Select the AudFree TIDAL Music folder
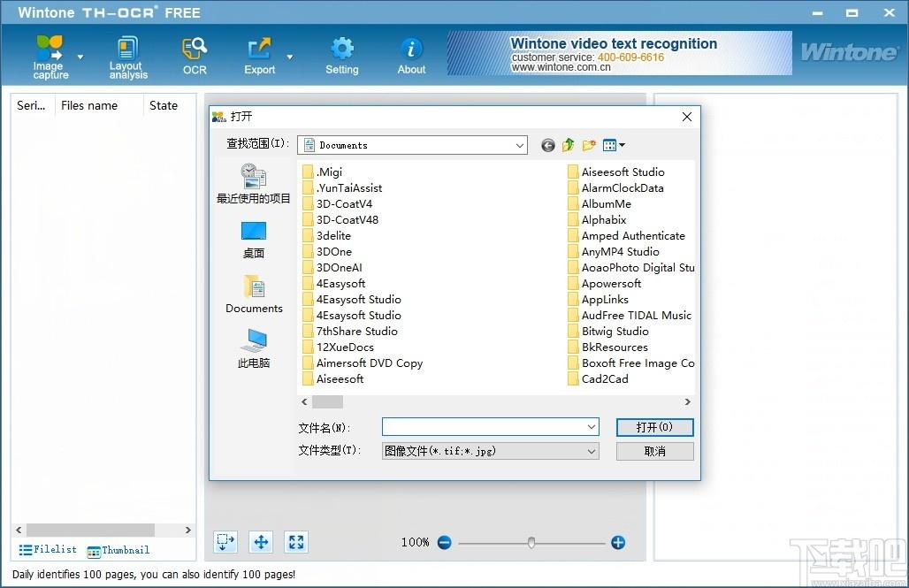The width and height of the screenshot is (909, 588). coord(630,316)
